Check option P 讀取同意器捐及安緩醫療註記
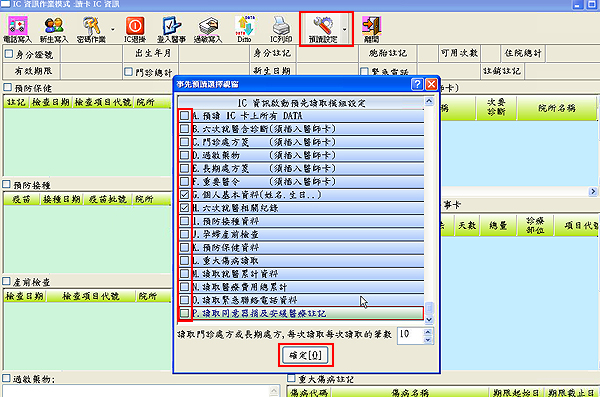 point(184,313)
